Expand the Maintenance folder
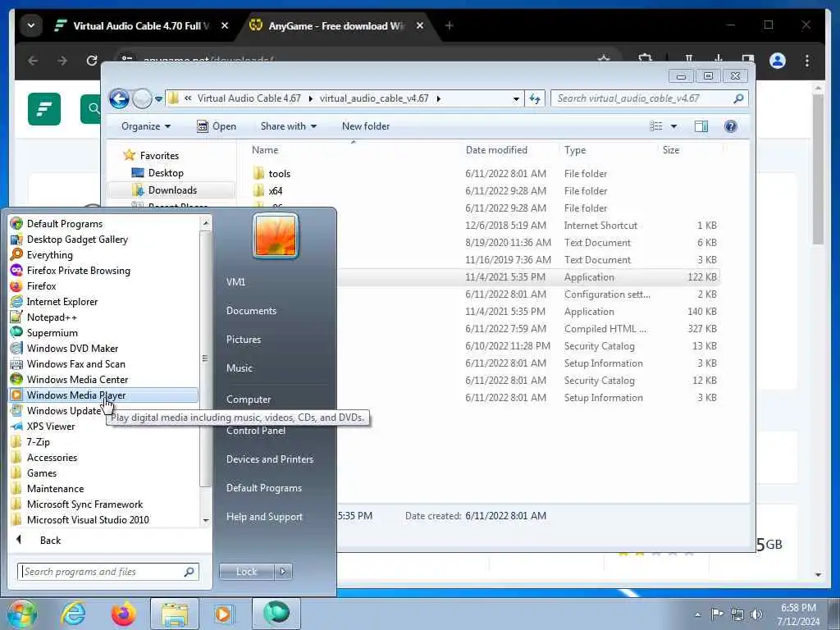 point(55,488)
